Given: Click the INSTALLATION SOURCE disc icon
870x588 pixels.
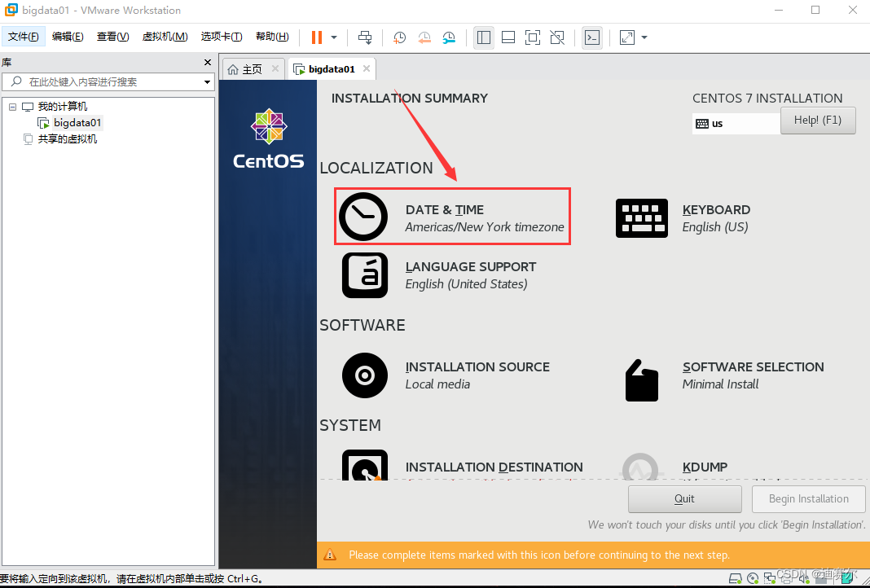Looking at the screenshot, I should (364, 375).
